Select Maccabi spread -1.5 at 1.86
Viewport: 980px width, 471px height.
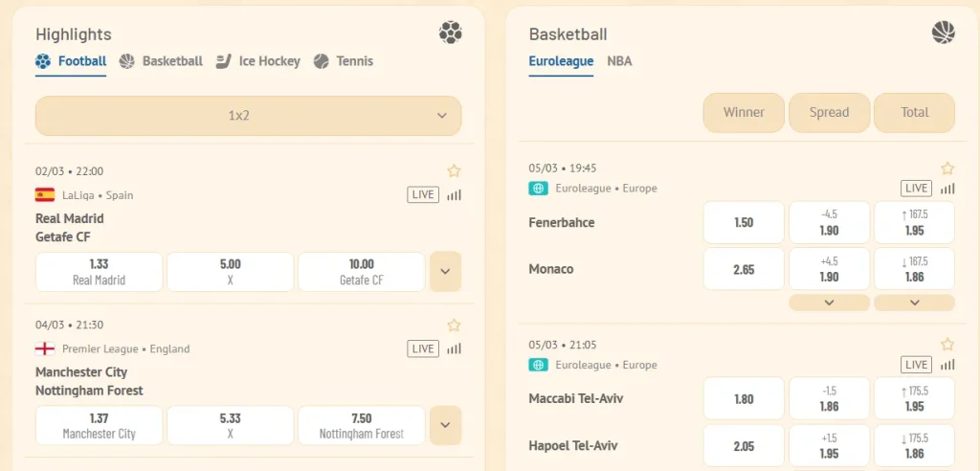pyautogui.click(x=830, y=398)
